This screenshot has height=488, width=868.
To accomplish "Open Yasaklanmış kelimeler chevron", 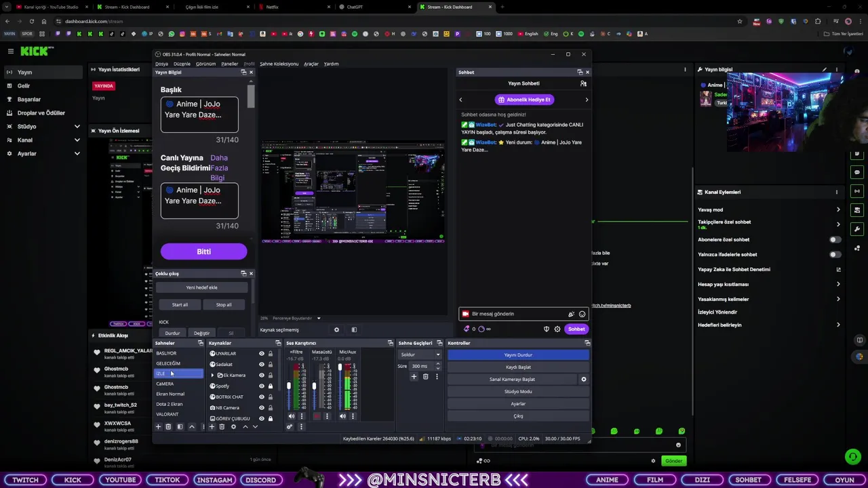I will pyautogui.click(x=838, y=300).
